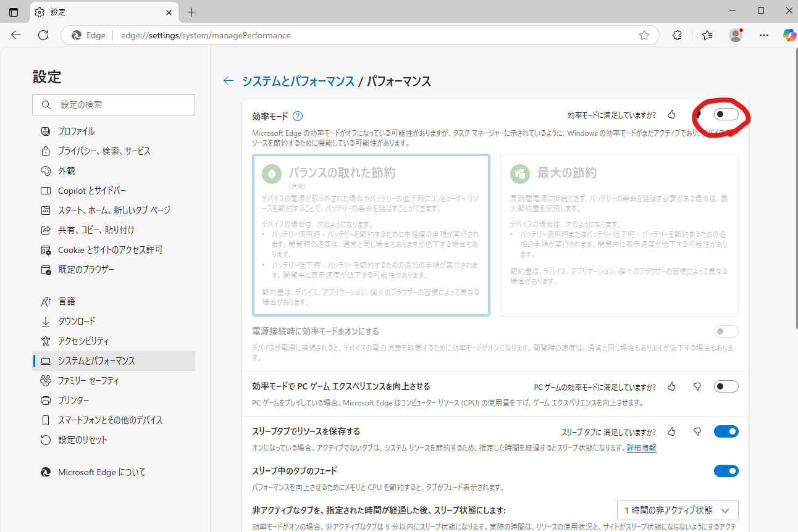Launch Copilot from the toolbar icon
798x532 pixels.
coord(789,35)
